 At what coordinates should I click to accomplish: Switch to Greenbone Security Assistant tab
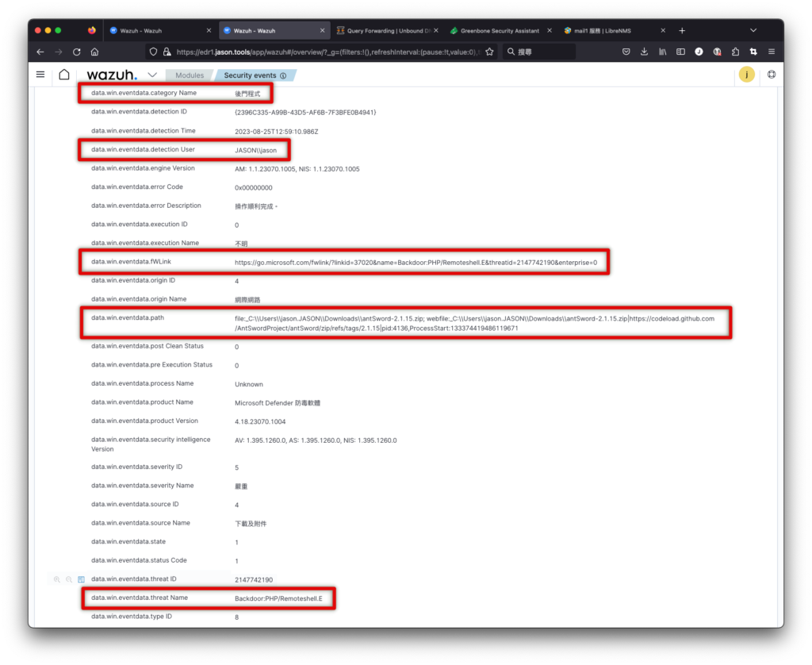pyautogui.click(x=500, y=31)
